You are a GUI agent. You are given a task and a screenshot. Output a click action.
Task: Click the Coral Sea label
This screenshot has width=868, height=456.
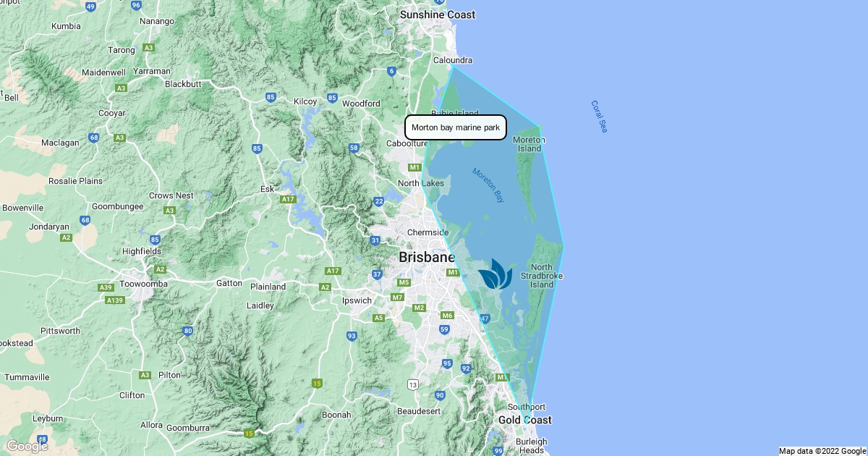click(x=599, y=117)
